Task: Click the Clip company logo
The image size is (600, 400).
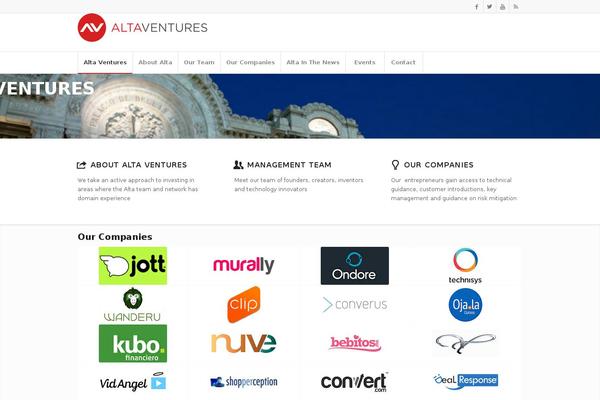Action: [x=244, y=304]
